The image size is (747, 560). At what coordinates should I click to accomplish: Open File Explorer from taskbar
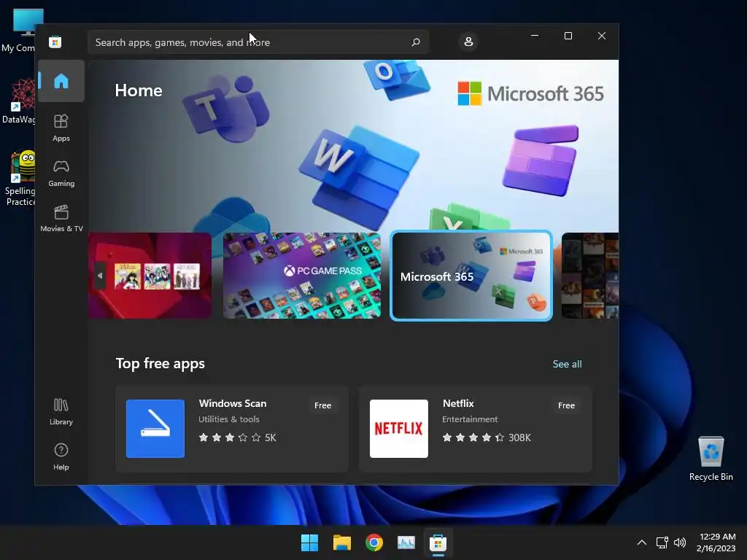pyautogui.click(x=342, y=542)
